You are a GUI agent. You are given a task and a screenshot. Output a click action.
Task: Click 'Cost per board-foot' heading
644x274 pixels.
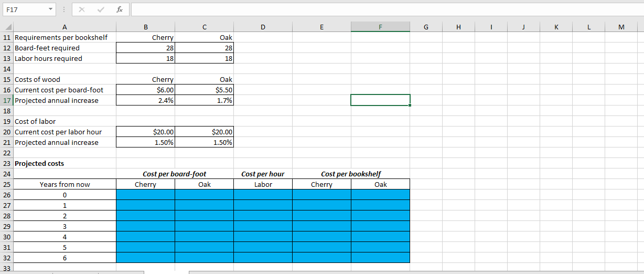[175, 174]
